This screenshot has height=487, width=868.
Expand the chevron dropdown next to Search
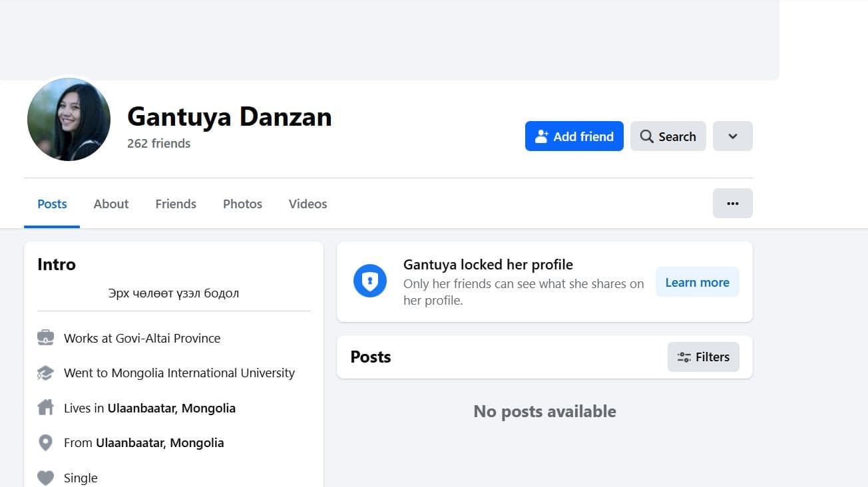[x=732, y=136]
